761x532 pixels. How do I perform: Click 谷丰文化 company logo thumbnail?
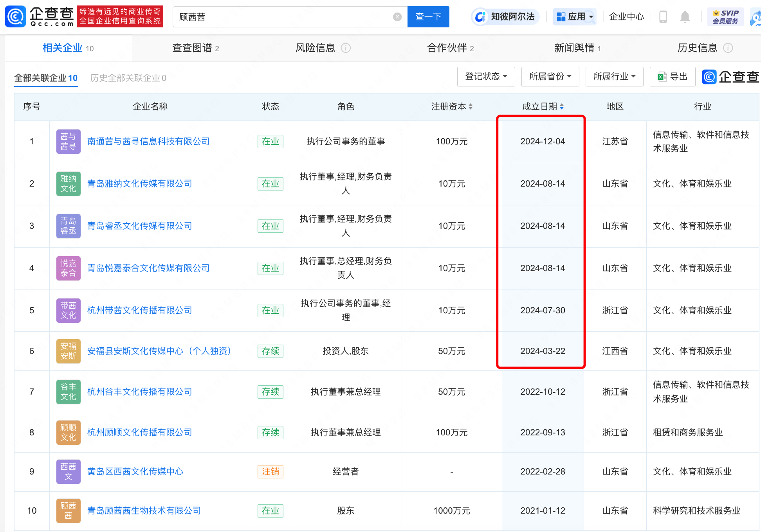pyautogui.click(x=69, y=392)
